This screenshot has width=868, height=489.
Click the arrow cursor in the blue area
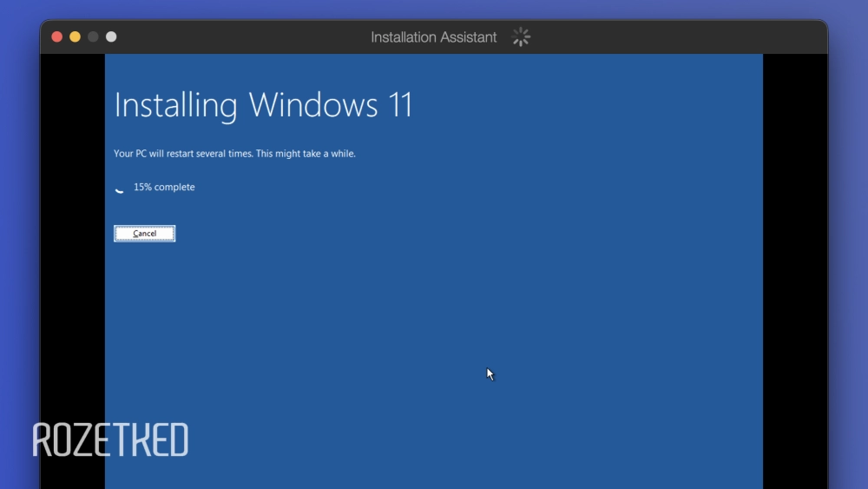(x=490, y=374)
